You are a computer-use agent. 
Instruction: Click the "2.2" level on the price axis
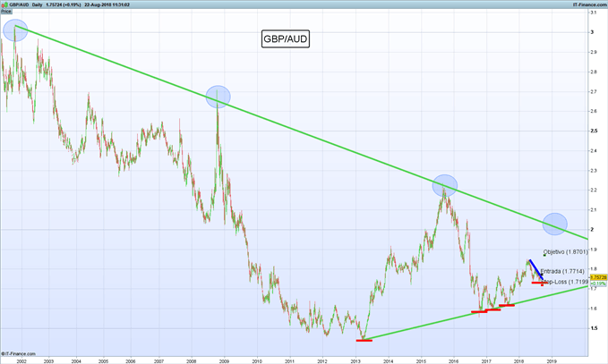point(594,190)
